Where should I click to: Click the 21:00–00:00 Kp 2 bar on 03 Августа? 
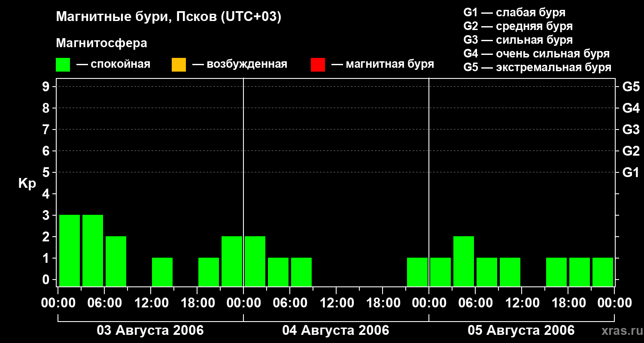[232, 261]
